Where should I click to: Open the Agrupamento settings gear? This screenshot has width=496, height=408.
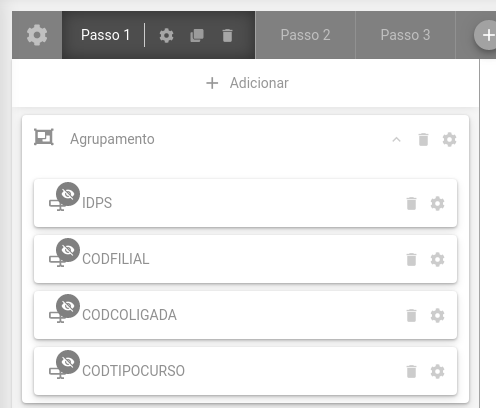(449, 139)
